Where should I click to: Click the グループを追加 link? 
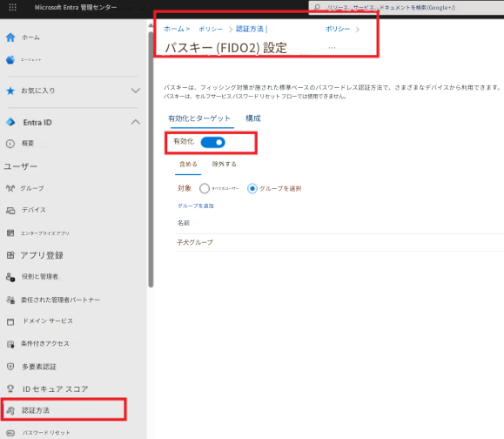pyautogui.click(x=196, y=206)
